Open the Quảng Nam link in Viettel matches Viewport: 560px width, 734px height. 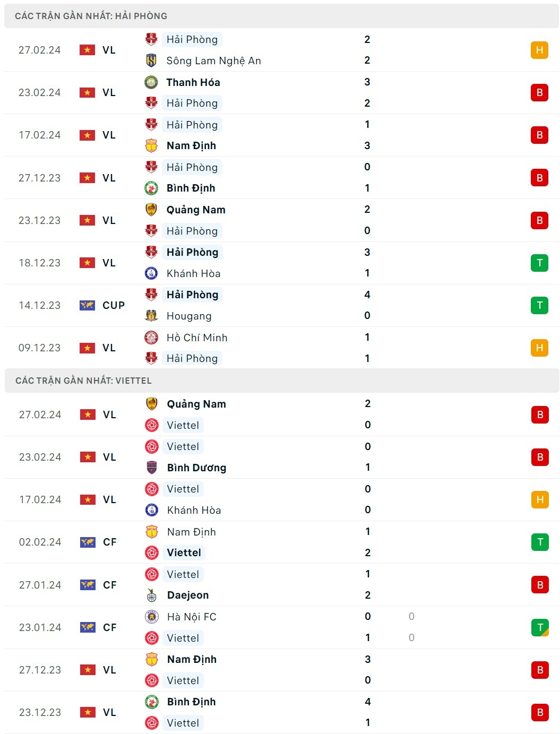[x=196, y=404]
